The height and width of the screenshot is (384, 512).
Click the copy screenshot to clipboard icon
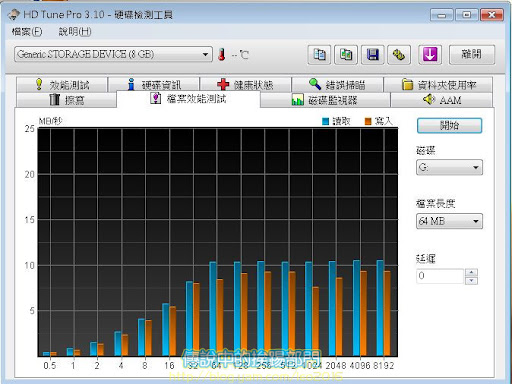pos(346,54)
